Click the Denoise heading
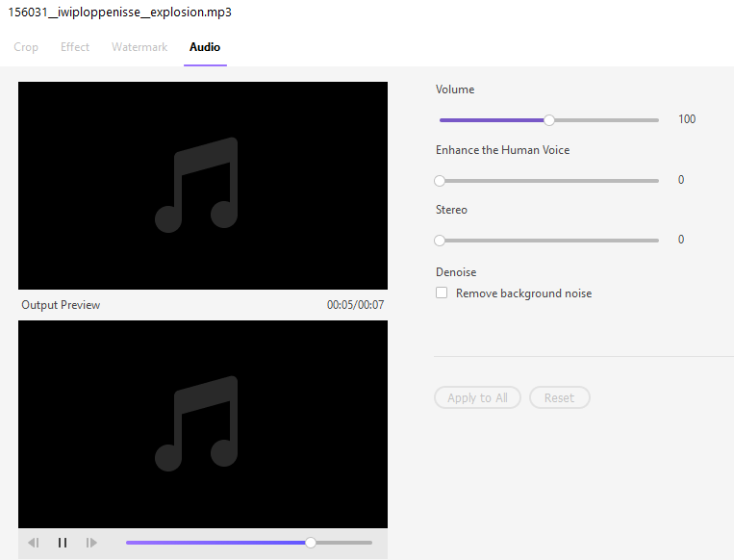Viewport: 734px width, 560px height. [456, 272]
